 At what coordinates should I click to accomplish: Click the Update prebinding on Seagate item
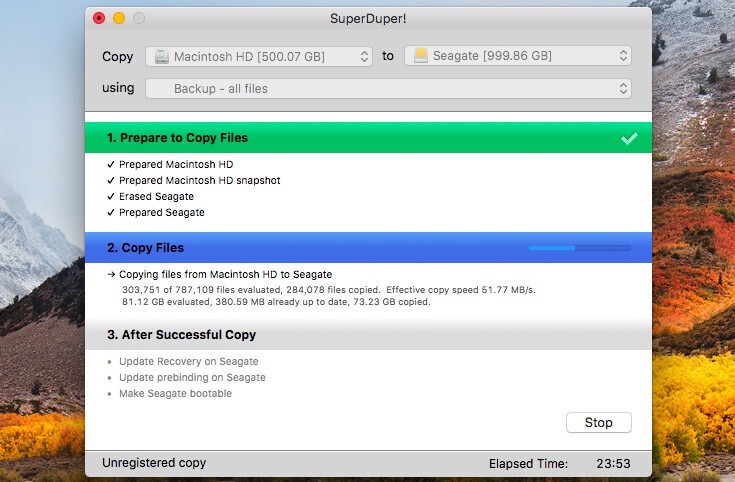click(187, 377)
